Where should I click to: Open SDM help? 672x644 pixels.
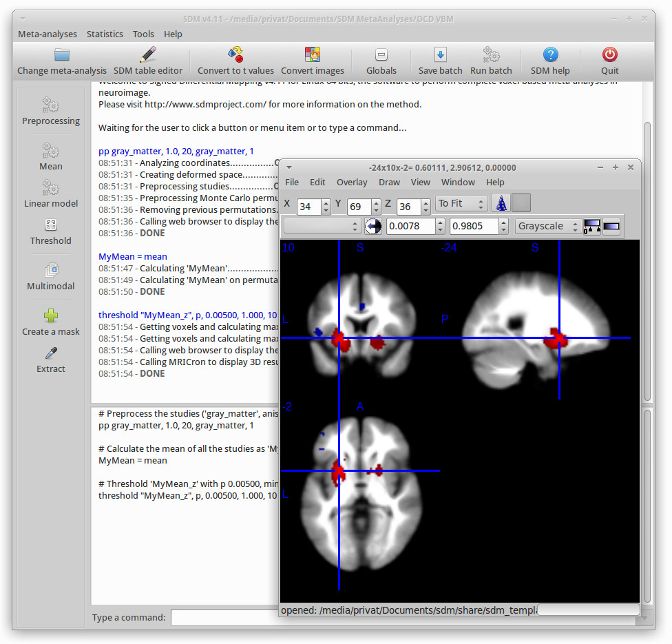pyautogui.click(x=550, y=61)
